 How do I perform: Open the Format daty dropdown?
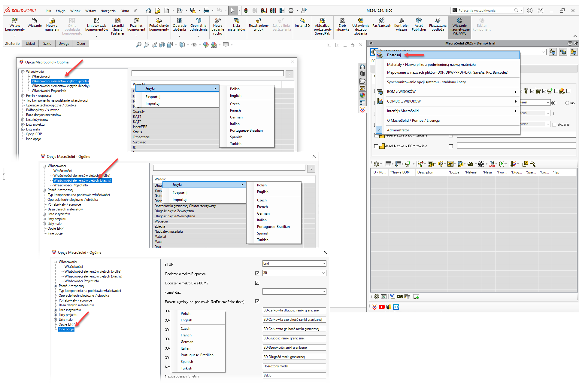pyautogui.click(x=294, y=292)
